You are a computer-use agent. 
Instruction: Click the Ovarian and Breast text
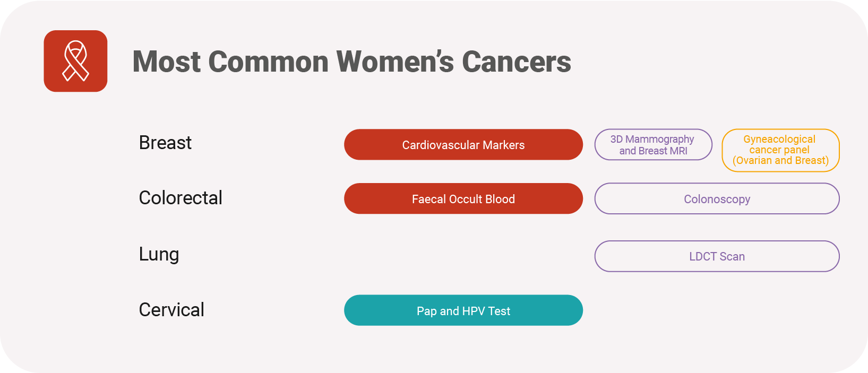coord(780,161)
